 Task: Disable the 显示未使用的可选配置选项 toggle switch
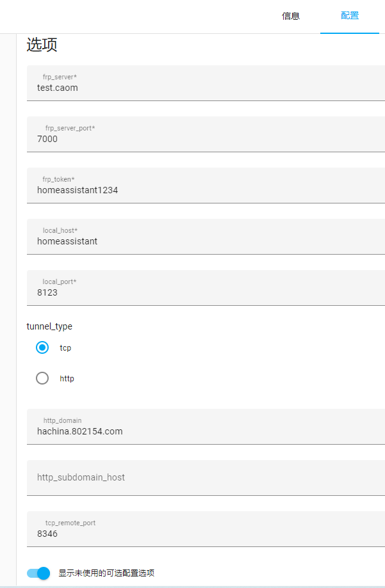[39, 573]
